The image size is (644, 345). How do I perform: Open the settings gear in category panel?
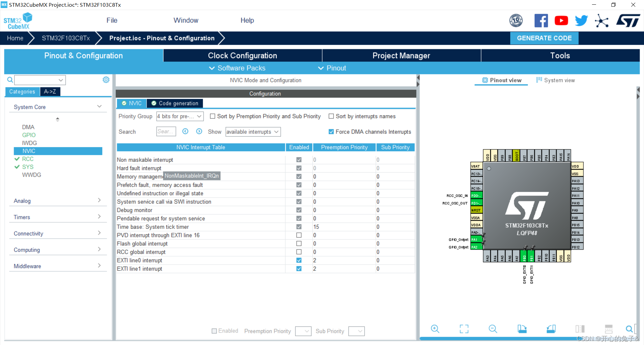106,80
